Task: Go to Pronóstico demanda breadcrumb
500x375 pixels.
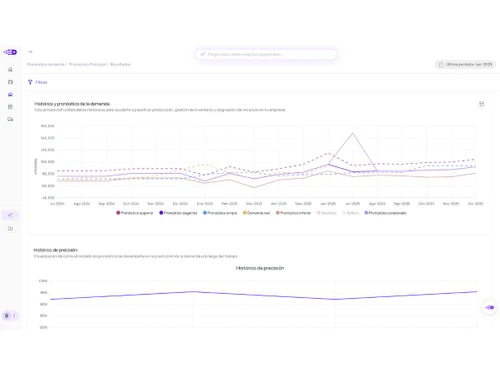Action: click(45, 64)
